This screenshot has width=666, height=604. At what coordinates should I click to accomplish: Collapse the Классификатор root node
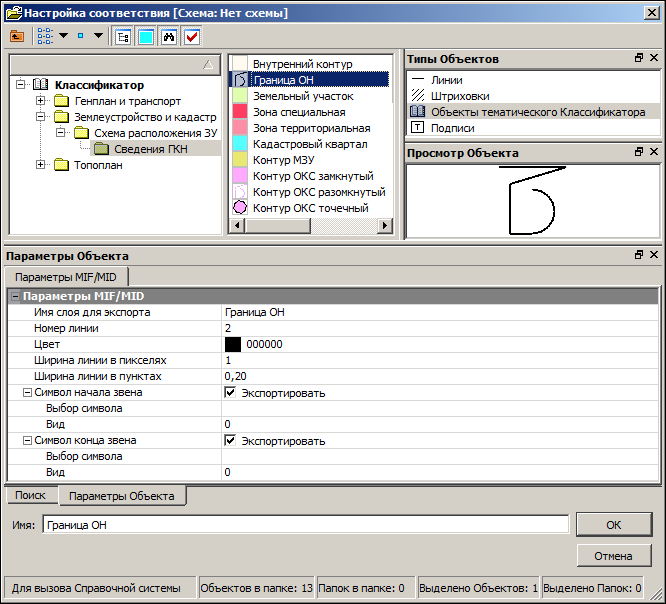20,84
